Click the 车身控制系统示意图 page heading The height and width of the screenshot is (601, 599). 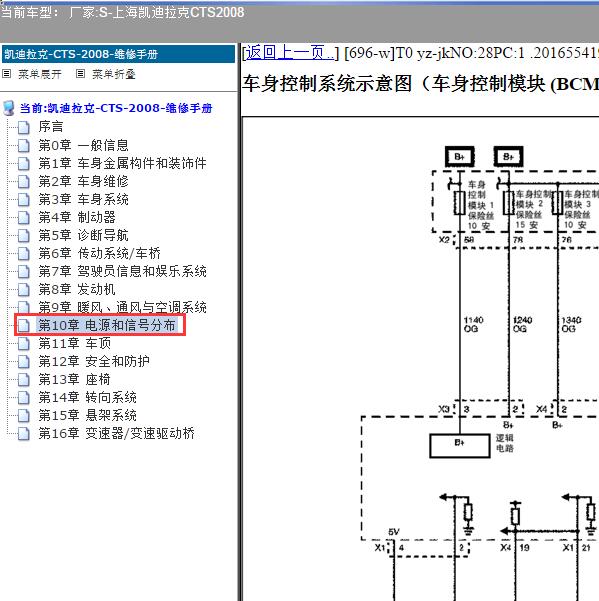[x=420, y=84]
